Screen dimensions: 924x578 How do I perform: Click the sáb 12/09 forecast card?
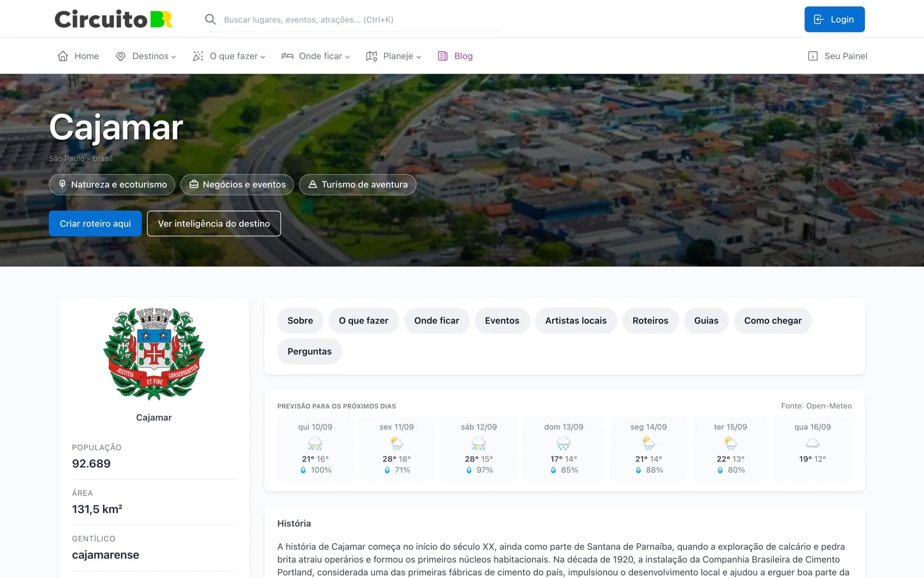click(x=479, y=448)
